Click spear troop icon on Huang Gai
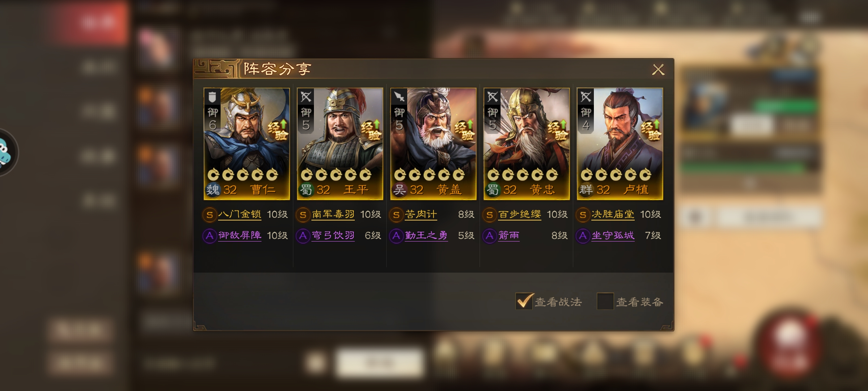This screenshot has height=391, width=868. coord(399,97)
